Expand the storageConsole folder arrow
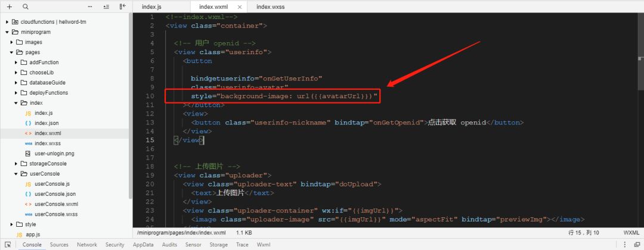This screenshot has width=644, height=250. (16, 164)
